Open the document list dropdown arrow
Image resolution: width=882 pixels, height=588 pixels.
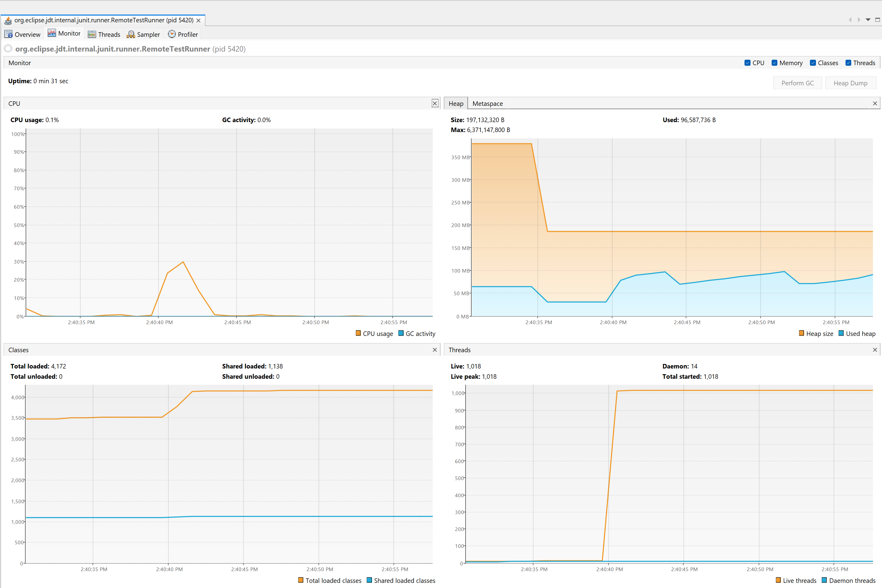pyautogui.click(x=868, y=20)
